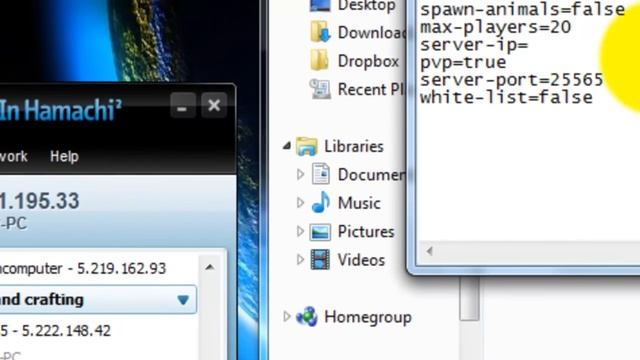This screenshot has width=640, height=360.
Task: Click the Explorer navigation pane scrollbar
Action: click(x=469, y=299)
